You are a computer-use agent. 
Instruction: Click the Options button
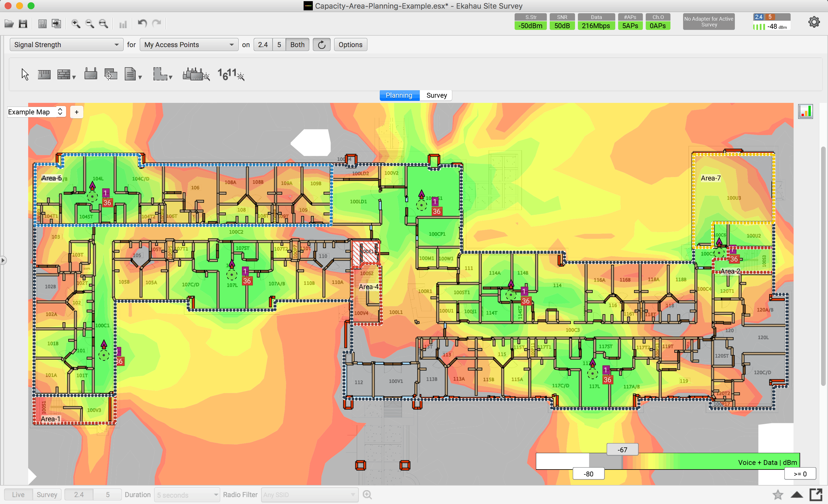point(351,44)
